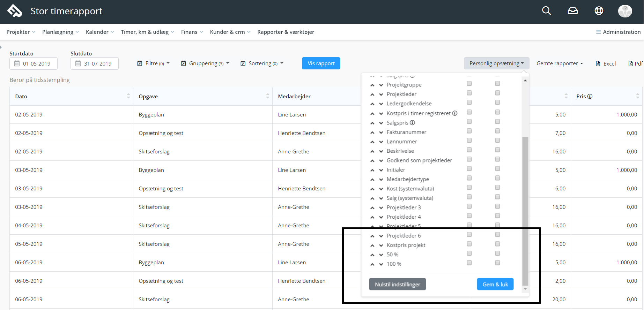Tick first checkbox for Godkend som projektleder

(x=469, y=159)
